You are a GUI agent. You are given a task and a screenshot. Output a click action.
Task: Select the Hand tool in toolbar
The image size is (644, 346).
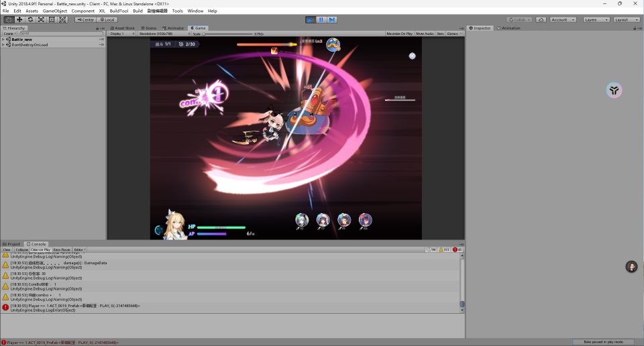coord(9,19)
